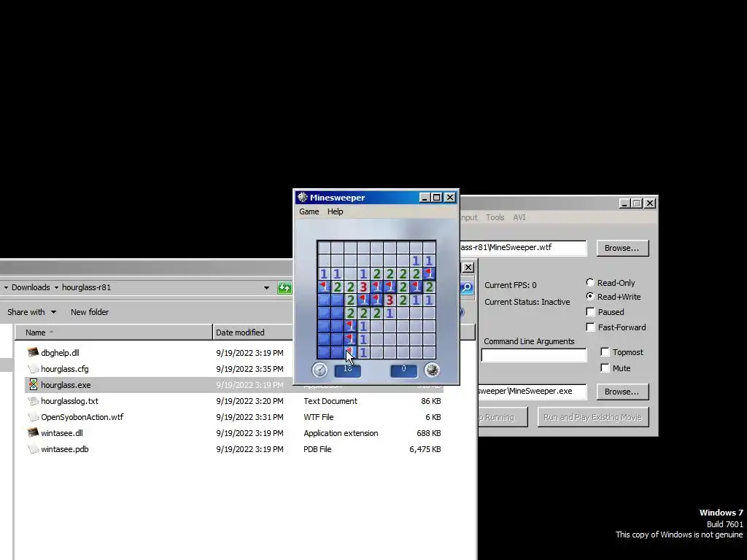The width and height of the screenshot is (747, 560).
Task: Select the OpenSyobonAction.wtf file name
Action: click(x=82, y=416)
